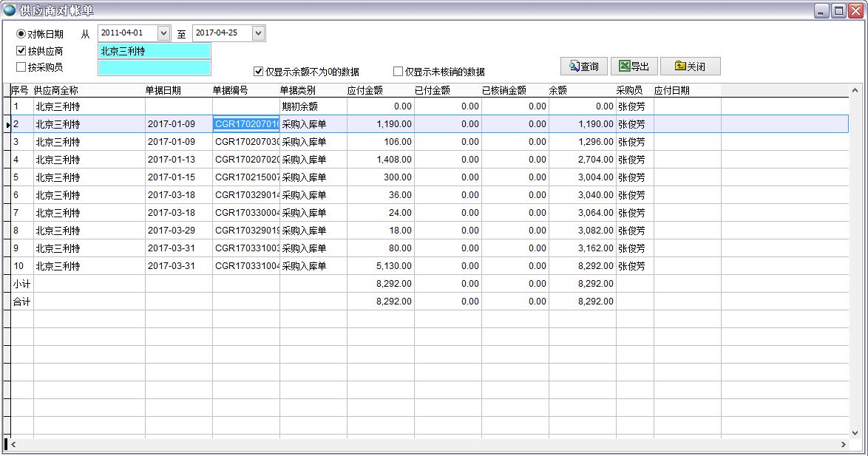The image size is (868, 456).
Task: Toggle 仅显示余额不为0的数据 checkbox
Action: click(258, 72)
